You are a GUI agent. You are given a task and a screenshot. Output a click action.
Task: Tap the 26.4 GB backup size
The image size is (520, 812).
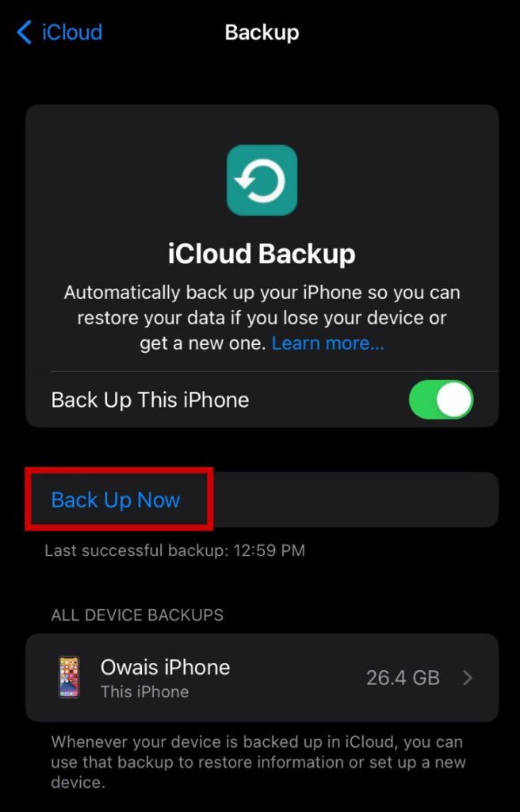(403, 677)
